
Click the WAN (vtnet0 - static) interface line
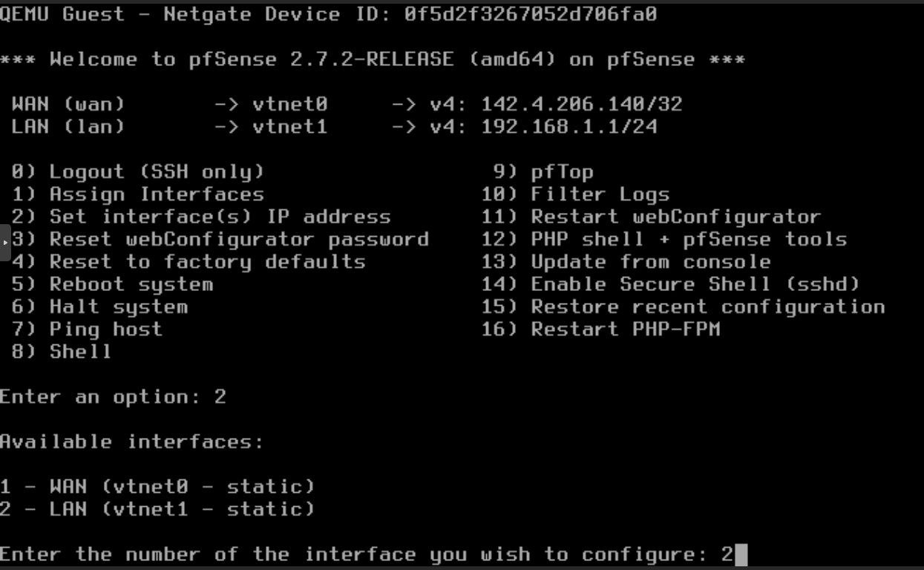coord(157,487)
